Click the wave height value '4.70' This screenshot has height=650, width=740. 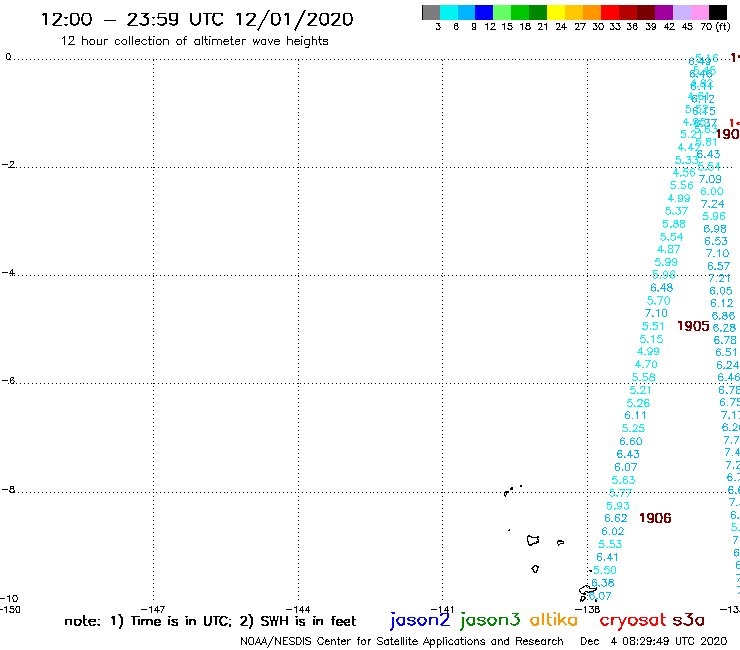[646, 364]
